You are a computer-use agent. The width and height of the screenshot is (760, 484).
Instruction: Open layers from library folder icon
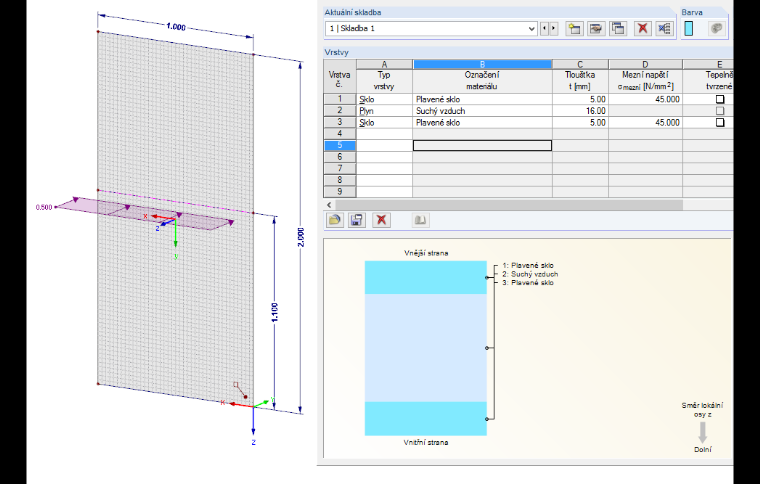point(334,220)
